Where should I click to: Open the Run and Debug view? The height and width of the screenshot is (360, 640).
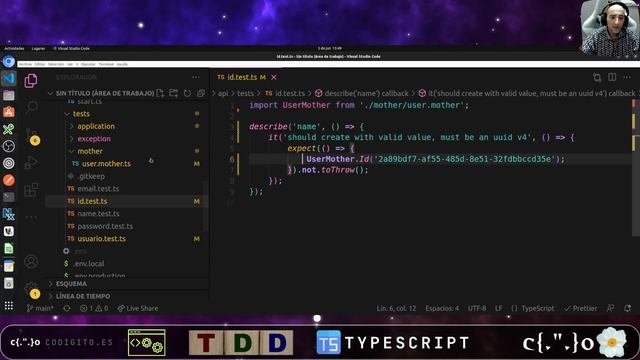click(x=31, y=162)
